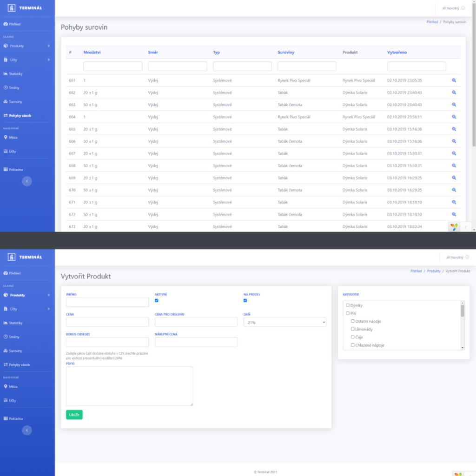This screenshot has width=476, height=476.
Task: Check the Dýmky category checkbox
Action: [347, 305]
